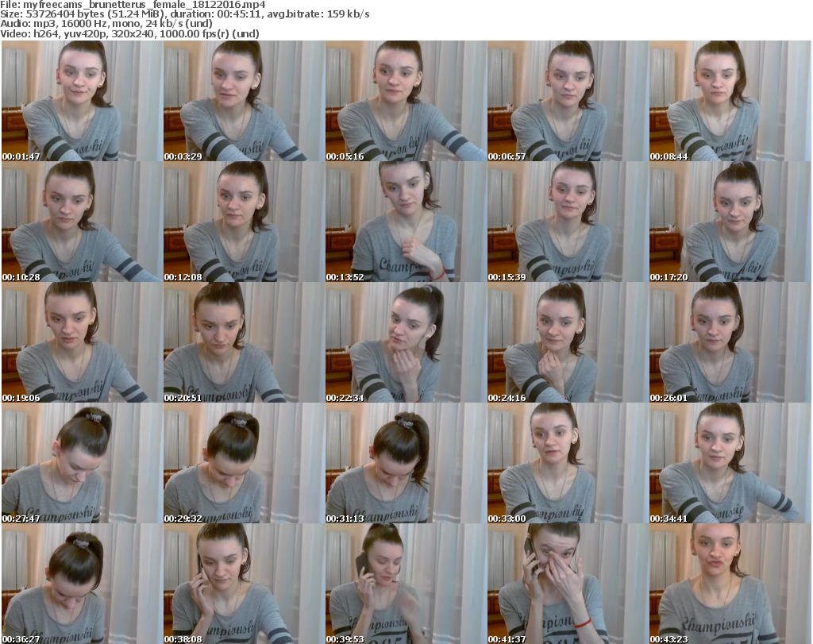Select the thumbnail at 00:10:28
The width and height of the screenshot is (813, 644).
coord(82,222)
